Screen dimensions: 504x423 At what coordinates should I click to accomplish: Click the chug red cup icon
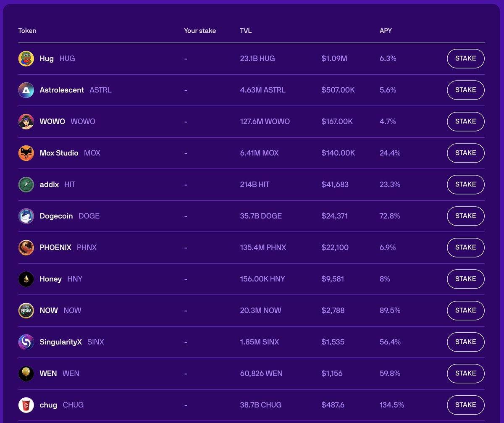point(26,405)
